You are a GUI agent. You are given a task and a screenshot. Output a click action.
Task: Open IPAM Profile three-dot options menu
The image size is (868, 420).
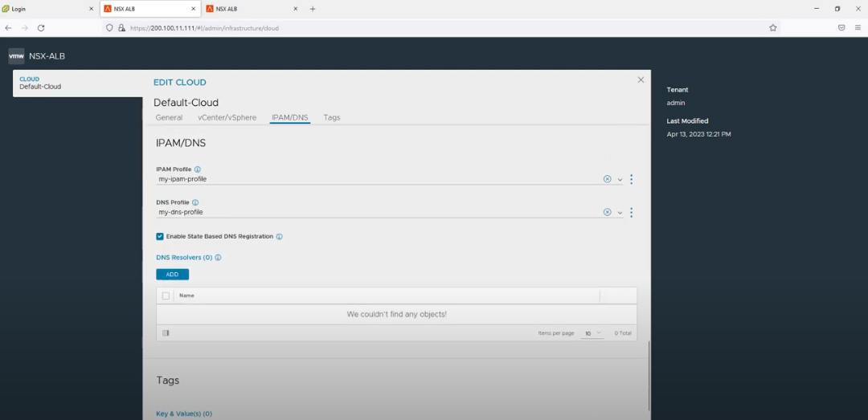tap(632, 179)
